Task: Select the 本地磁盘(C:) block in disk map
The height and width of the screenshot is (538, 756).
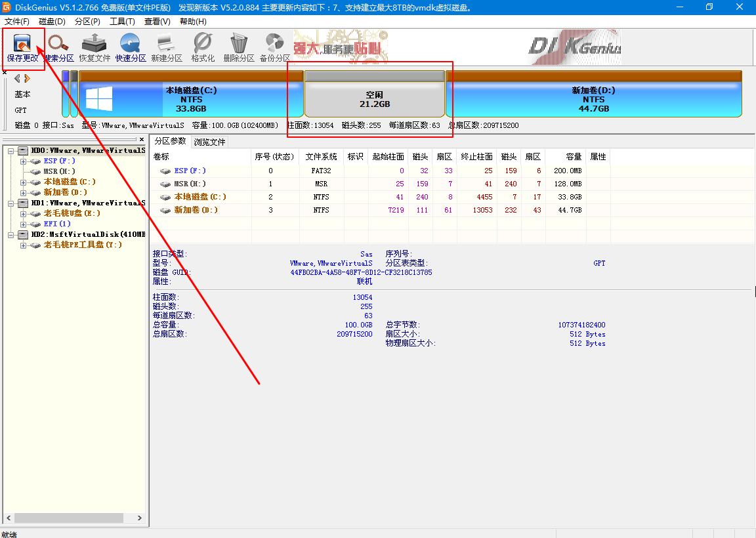Action: pyautogui.click(x=191, y=94)
